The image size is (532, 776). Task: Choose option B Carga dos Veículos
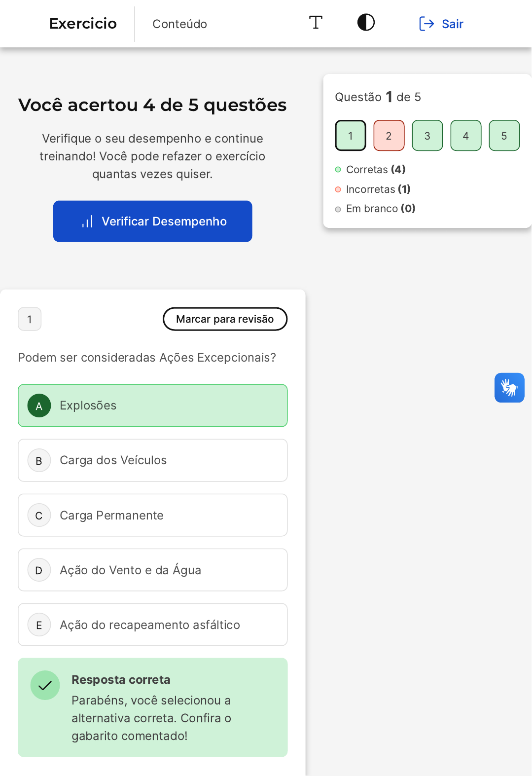click(x=153, y=460)
